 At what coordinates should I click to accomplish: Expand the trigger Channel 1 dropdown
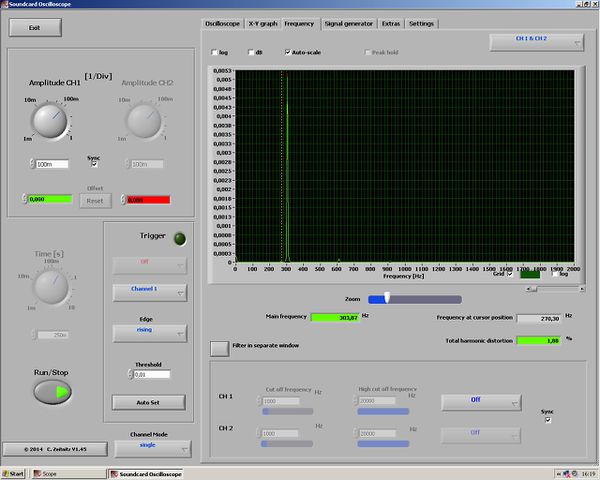149,292
